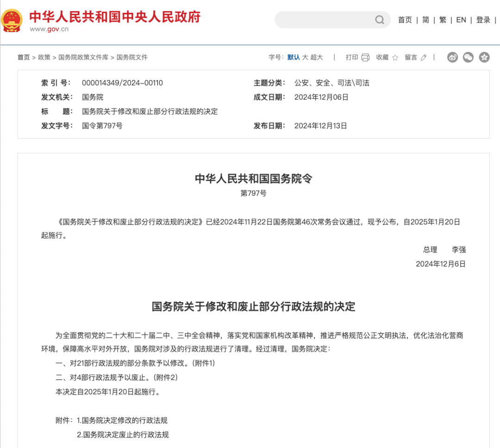Screen dimensions: 500x448
Task: Switch font size to 超大
Action: [317, 57]
